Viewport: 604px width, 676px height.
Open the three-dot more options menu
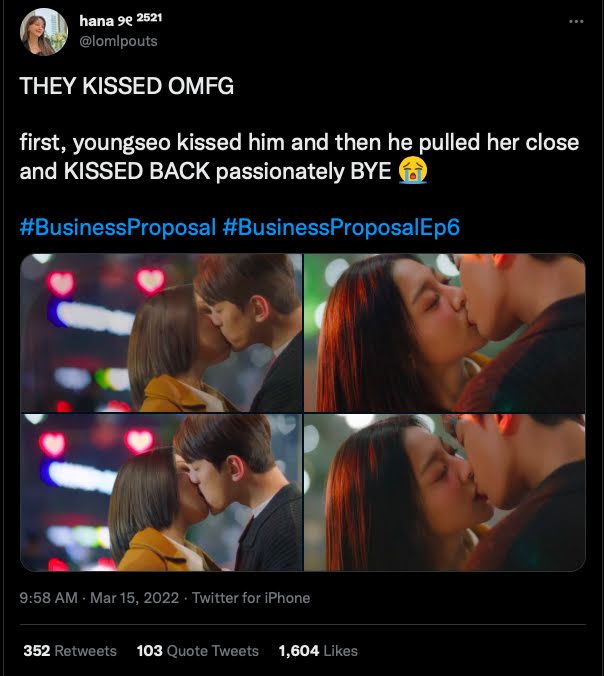tap(576, 21)
